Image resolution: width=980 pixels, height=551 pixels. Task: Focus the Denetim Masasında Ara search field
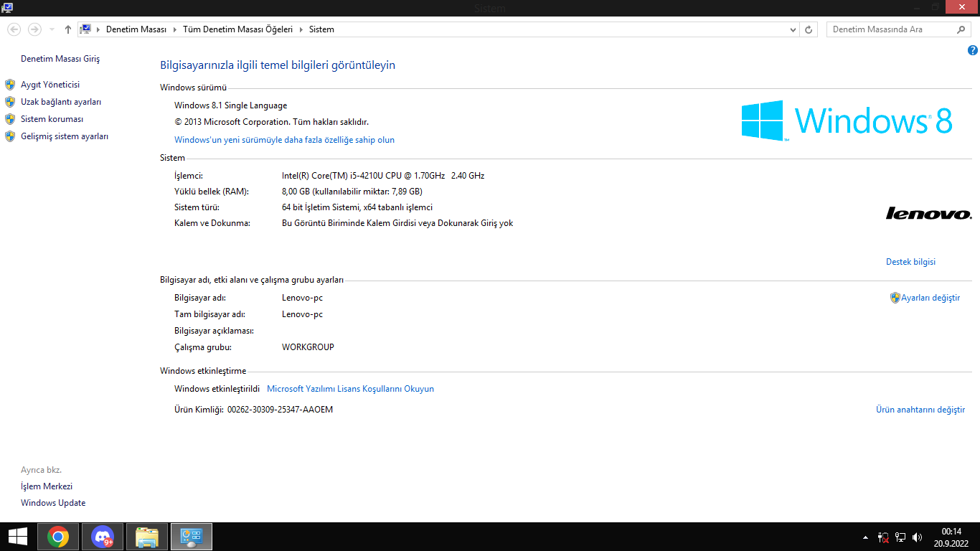coord(892,29)
